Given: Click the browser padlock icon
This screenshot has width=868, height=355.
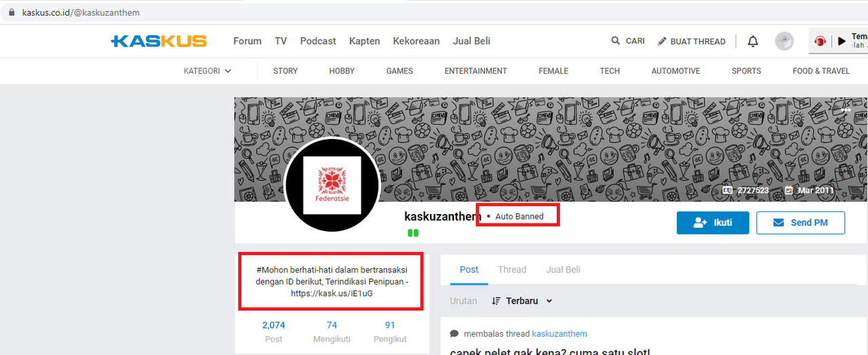Looking at the screenshot, I should pyautogui.click(x=12, y=13).
